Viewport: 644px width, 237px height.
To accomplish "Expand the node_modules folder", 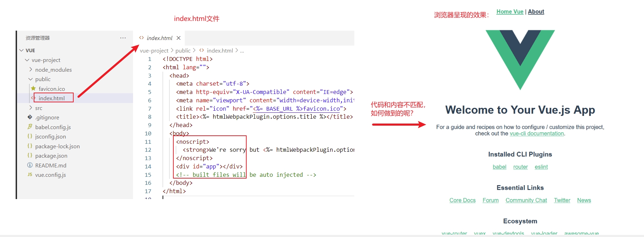I will pos(31,70).
